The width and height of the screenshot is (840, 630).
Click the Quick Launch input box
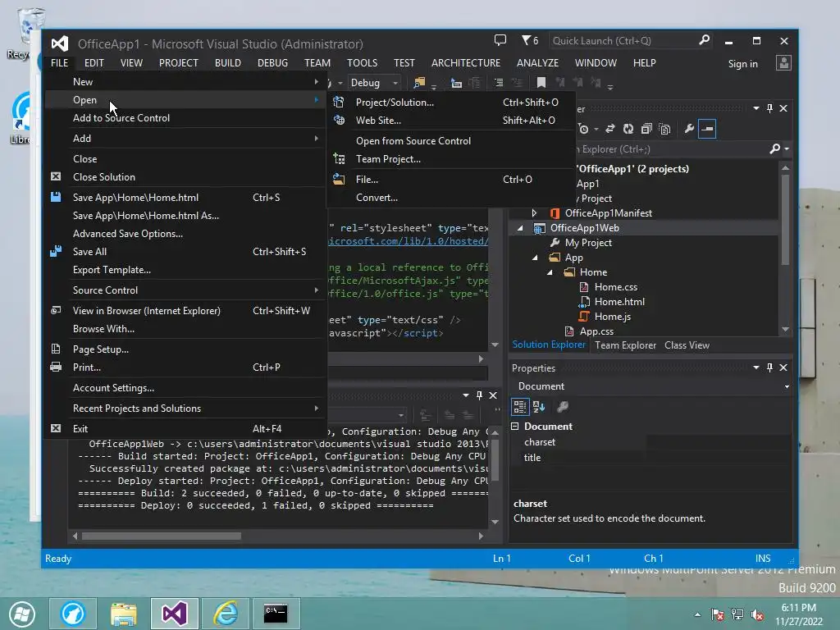[x=623, y=41]
